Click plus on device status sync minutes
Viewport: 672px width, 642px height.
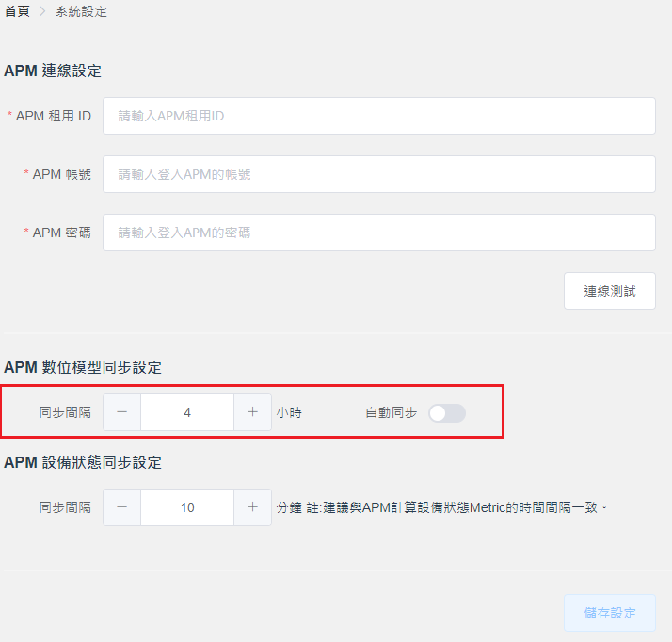[x=252, y=507]
